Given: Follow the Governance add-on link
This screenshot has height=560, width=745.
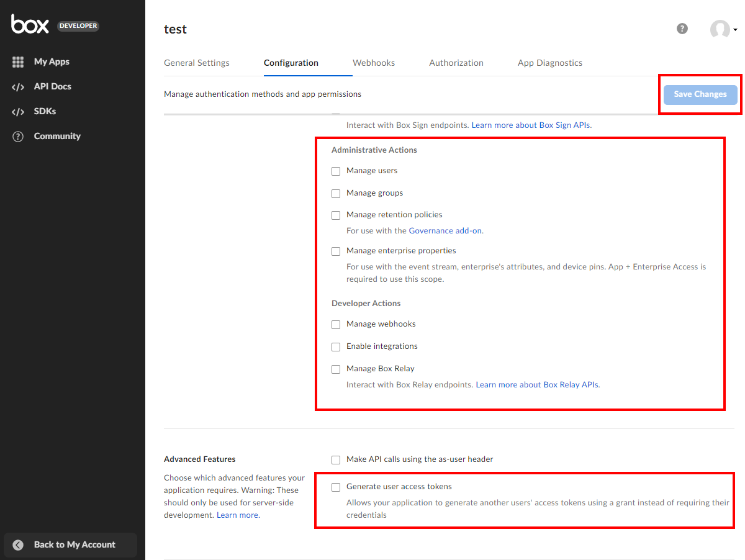Looking at the screenshot, I should click(445, 230).
